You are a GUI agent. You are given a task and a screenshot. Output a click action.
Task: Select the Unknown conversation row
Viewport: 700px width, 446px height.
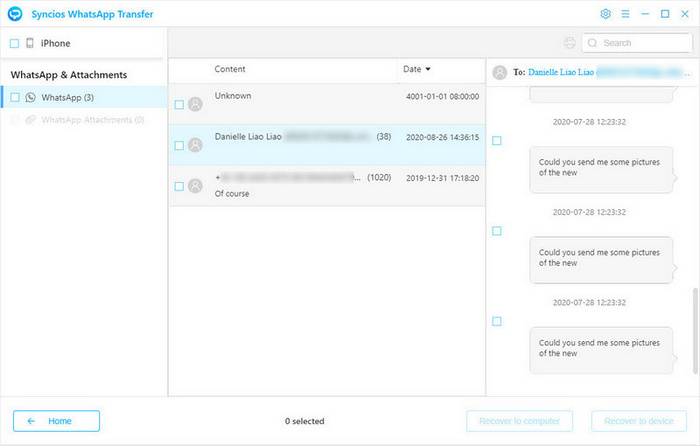pyautogui.click(x=327, y=104)
